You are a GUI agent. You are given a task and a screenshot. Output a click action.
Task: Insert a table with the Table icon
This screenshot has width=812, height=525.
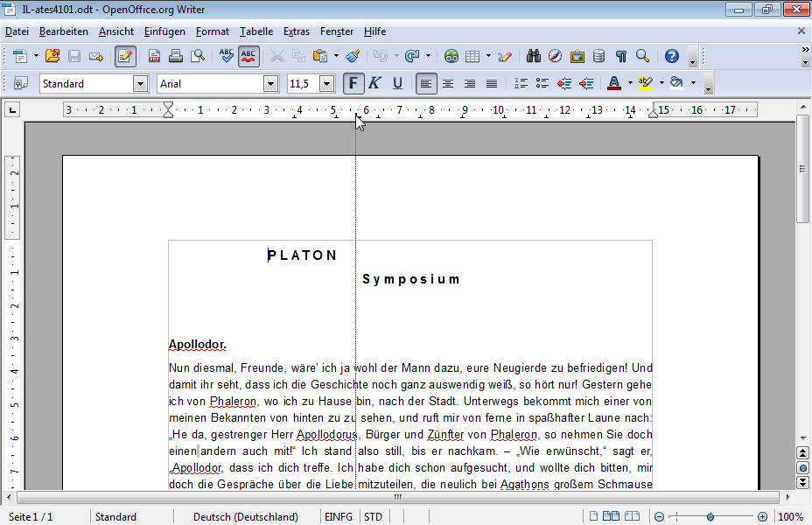(472, 56)
